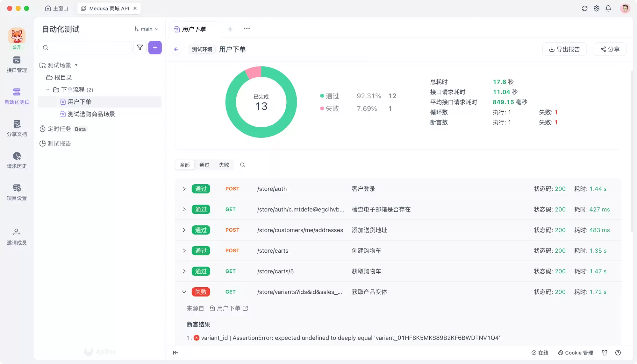Open the 项目设置 sidebar section
The width and height of the screenshot is (637, 364).
click(17, 192)
